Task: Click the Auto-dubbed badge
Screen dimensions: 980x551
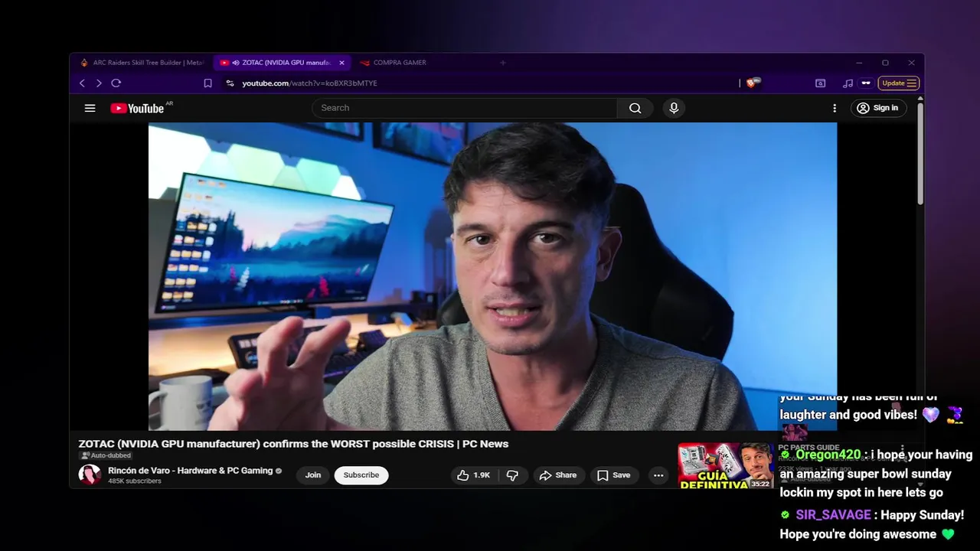Action: coord(106,456)
